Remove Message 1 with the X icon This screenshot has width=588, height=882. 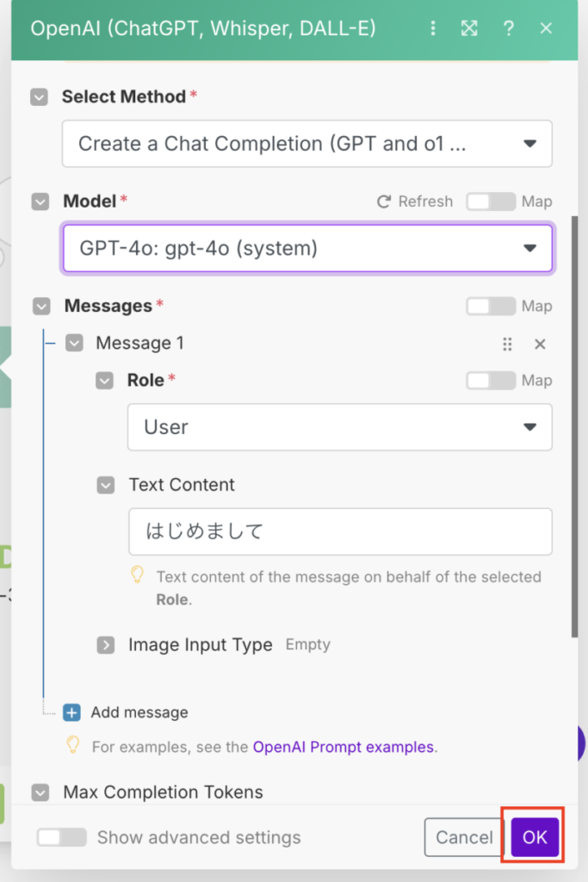pyautogui.click(x=540, y=344)
